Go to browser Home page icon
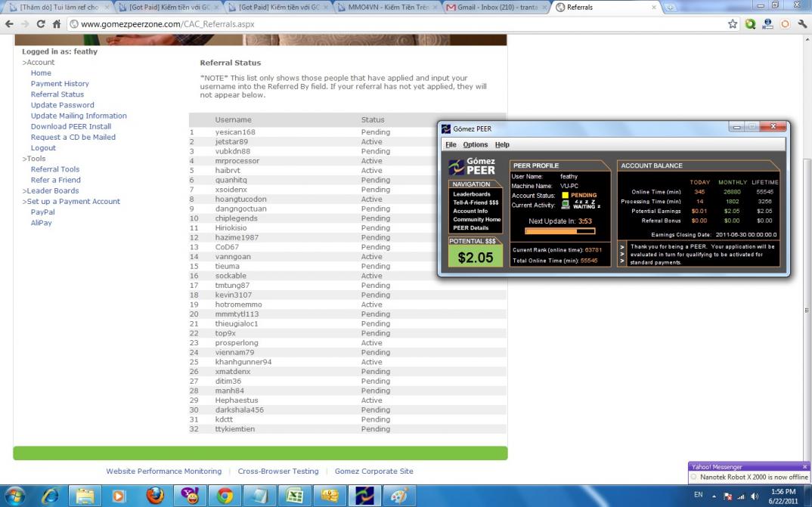This screenshot has height=507, width=812. click(57, 23)
